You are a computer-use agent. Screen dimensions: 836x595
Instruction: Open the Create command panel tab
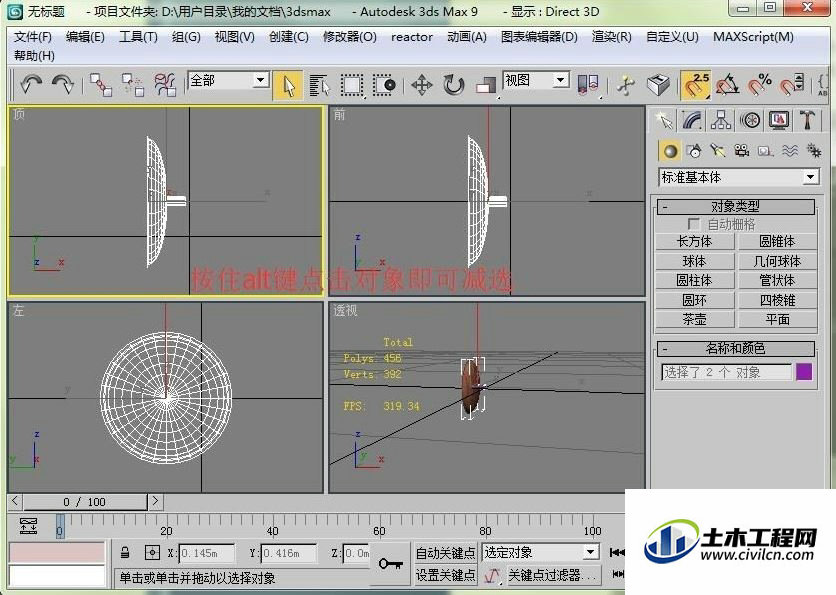(664, 121)
